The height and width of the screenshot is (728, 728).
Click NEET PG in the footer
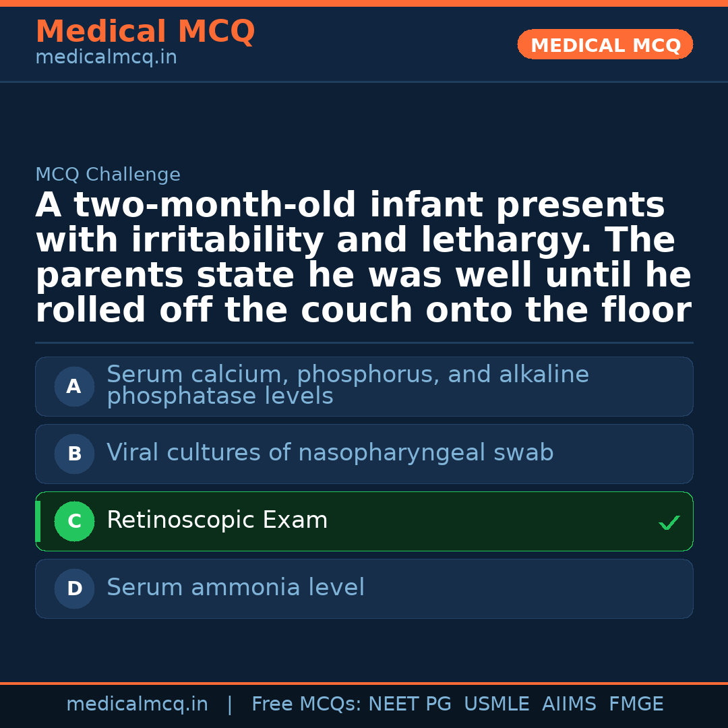click(410, 704)
